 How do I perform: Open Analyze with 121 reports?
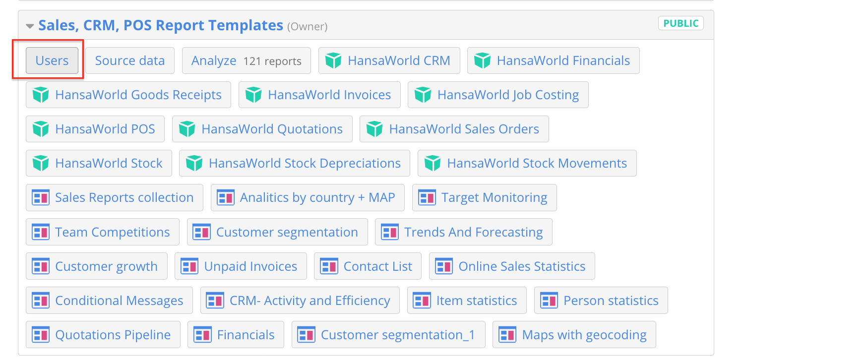pyautogui.click(x=246, y=60)
